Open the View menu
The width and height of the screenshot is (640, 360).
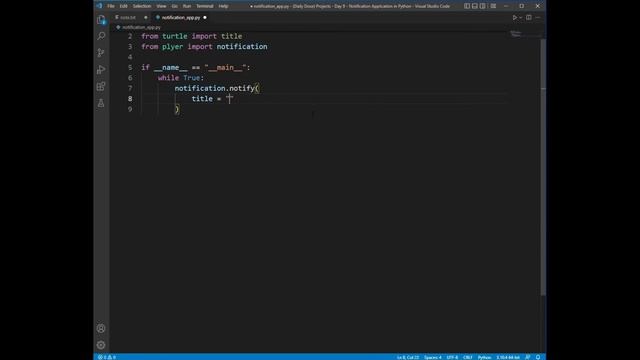tap(161, 6)
